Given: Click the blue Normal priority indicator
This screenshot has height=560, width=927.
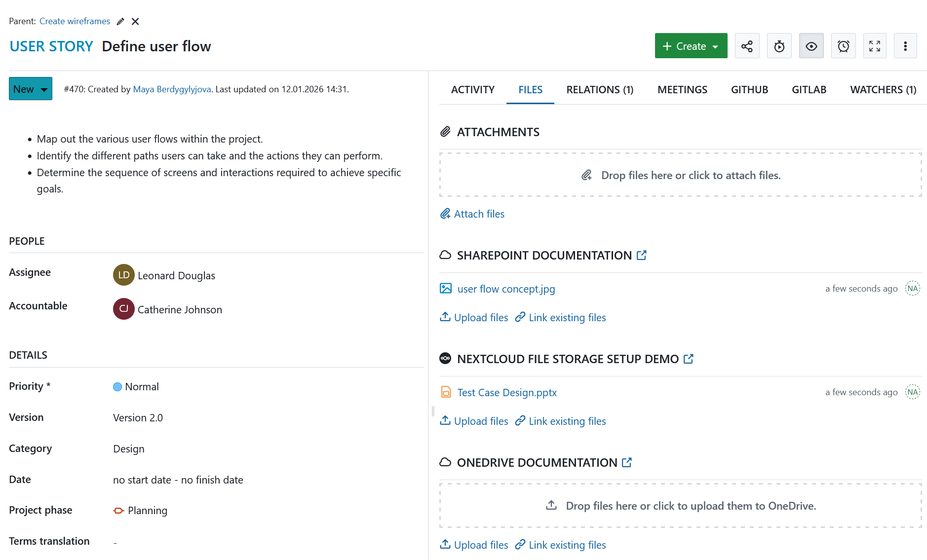Looking at the screenshot, I should point(118,386).
